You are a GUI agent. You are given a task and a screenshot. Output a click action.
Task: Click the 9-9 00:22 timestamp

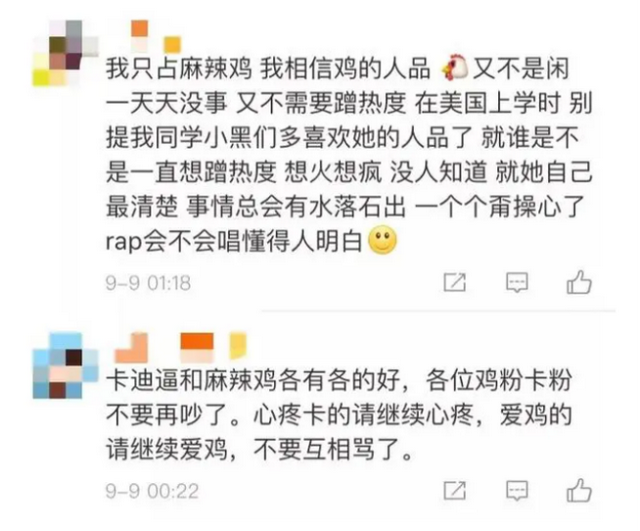[152, 491]
